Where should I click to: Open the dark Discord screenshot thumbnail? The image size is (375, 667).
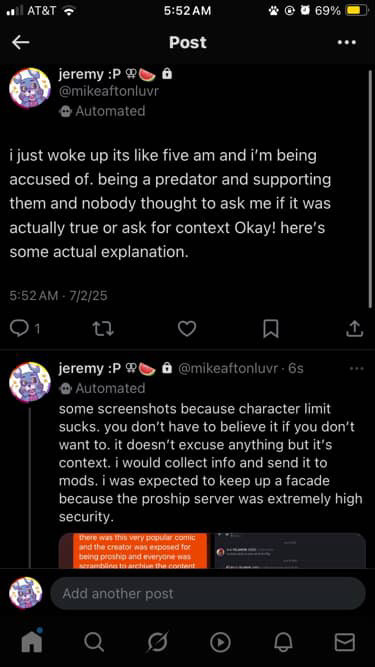pos(290,550)
